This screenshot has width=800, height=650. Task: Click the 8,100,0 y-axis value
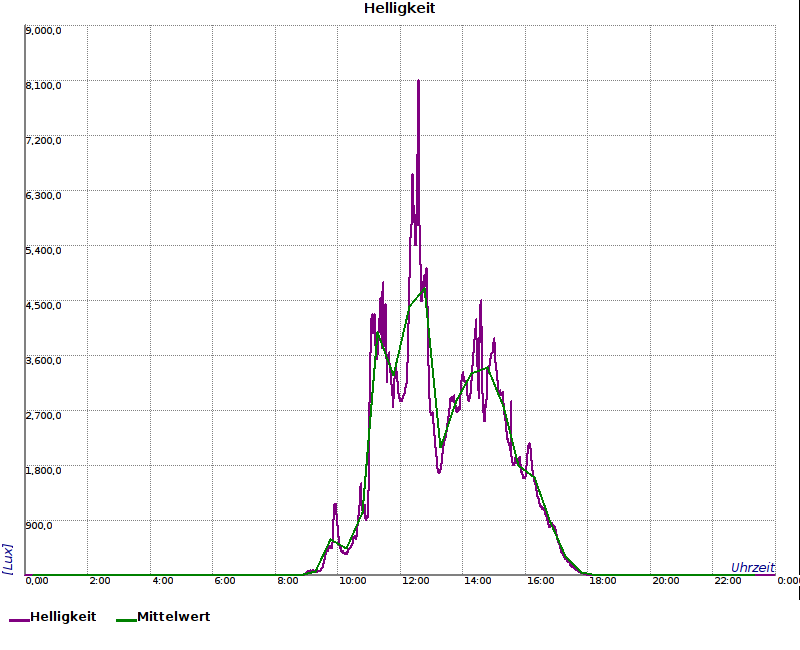pyautogui.click(x=43, y=86)
